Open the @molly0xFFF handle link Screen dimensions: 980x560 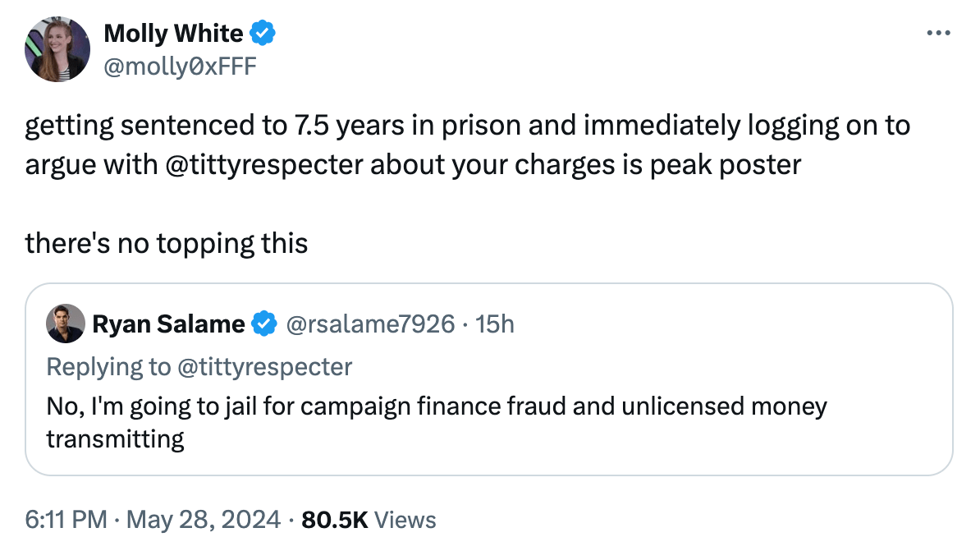point(180,67)
